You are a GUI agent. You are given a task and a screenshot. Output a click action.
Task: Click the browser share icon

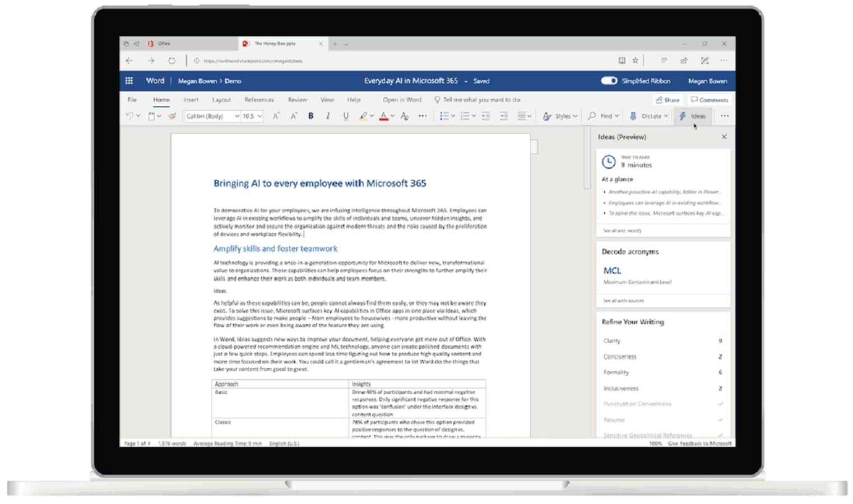click(x=684, y=60)
